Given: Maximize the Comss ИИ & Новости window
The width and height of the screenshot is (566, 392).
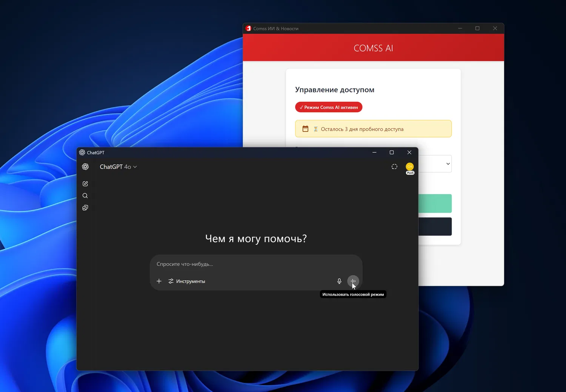Looking at the screenshot, I should click(x=477, y=28).
